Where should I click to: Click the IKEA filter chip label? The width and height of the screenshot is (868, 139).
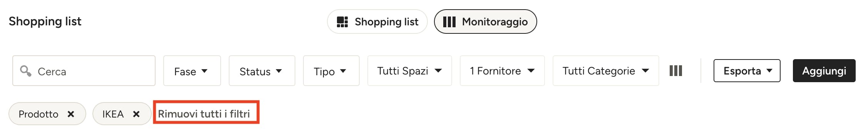click(x=113, y=114)
